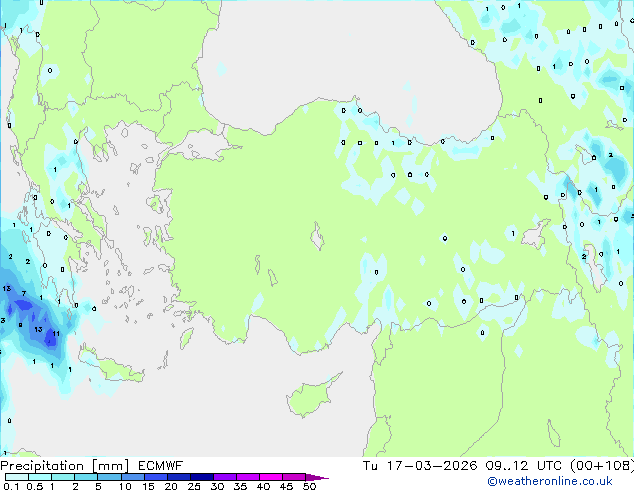Select the blue 10–15 mm legend swatch

pyautogui.click(x=136, y=477)
